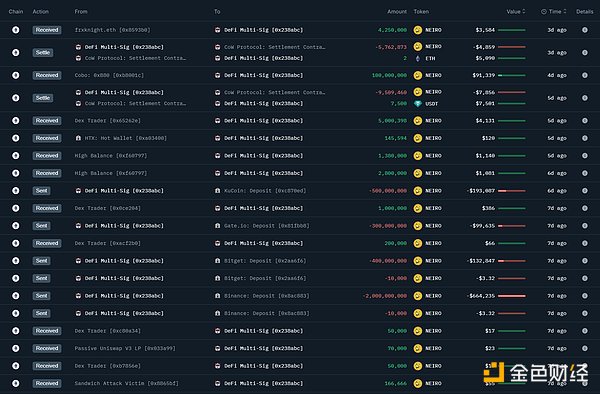Click the Settle badge in the USDT row
This screenshot has height=394, width=600.
(43, 98)
